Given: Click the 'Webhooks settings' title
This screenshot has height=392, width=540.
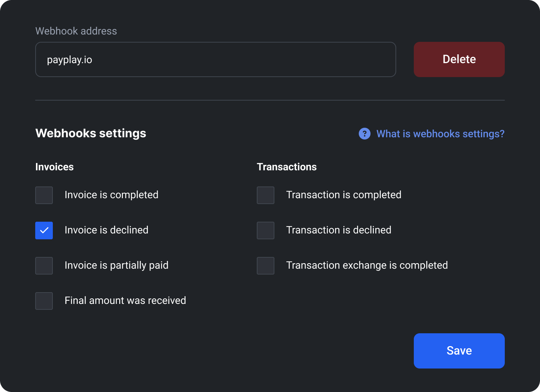Looking at the screenshot, I should click(91, 133).
